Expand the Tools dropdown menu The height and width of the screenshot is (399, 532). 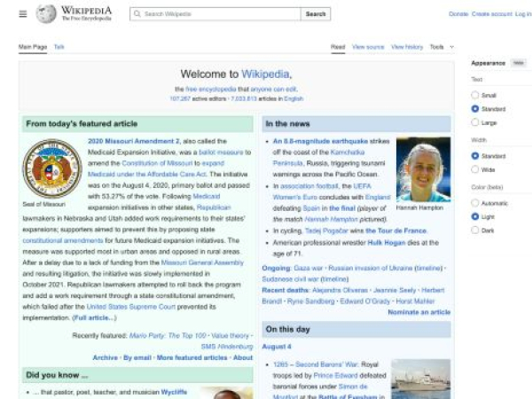click(442, 47)
